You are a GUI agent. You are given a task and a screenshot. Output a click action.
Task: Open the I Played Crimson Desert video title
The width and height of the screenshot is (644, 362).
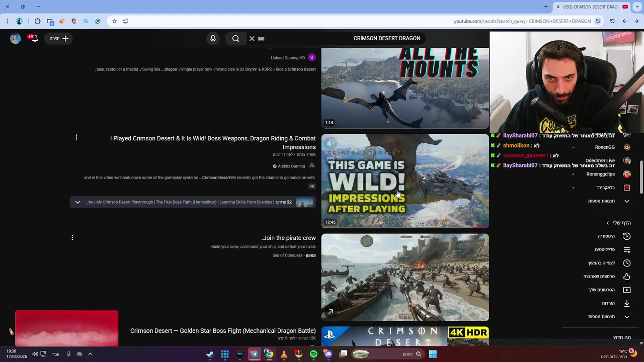[213, 143]
